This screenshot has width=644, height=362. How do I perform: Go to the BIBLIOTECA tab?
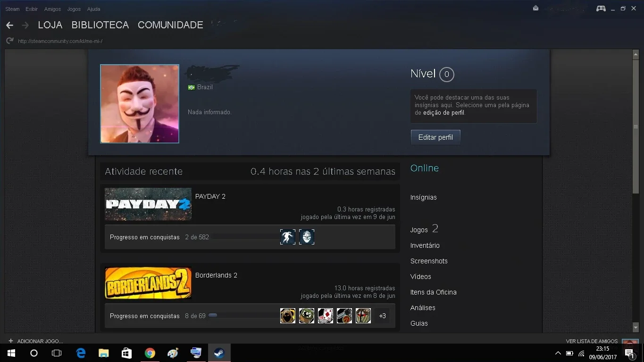coord(100,25)
